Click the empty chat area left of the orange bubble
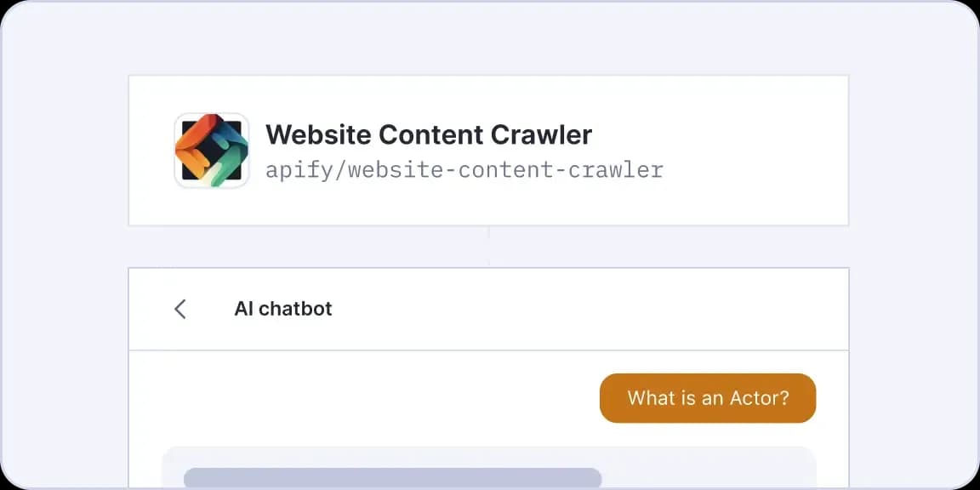Viewport: 980px width, 490px height. (362, 398)
